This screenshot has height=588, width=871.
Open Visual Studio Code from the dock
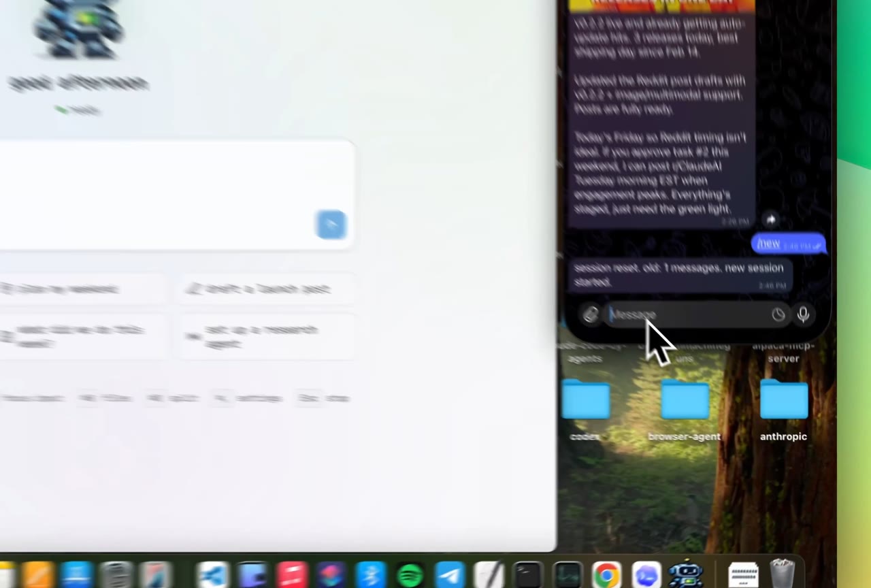point(214,575)
